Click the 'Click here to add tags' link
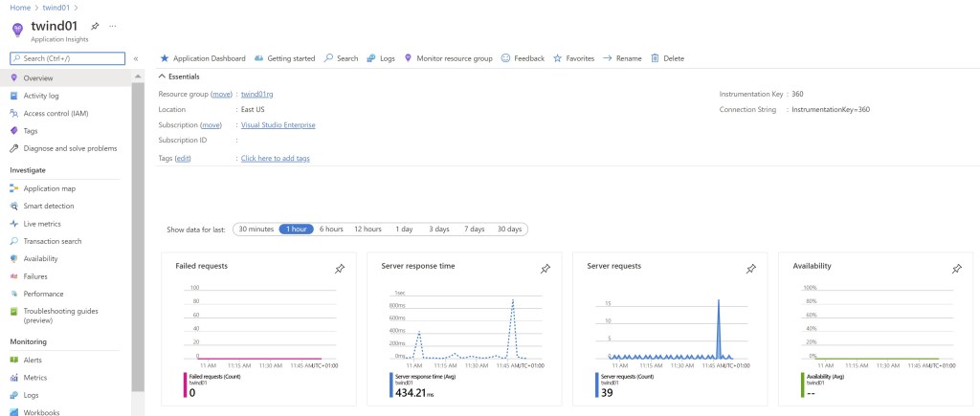This screenshot has width=980, height=416. [275, 158]
